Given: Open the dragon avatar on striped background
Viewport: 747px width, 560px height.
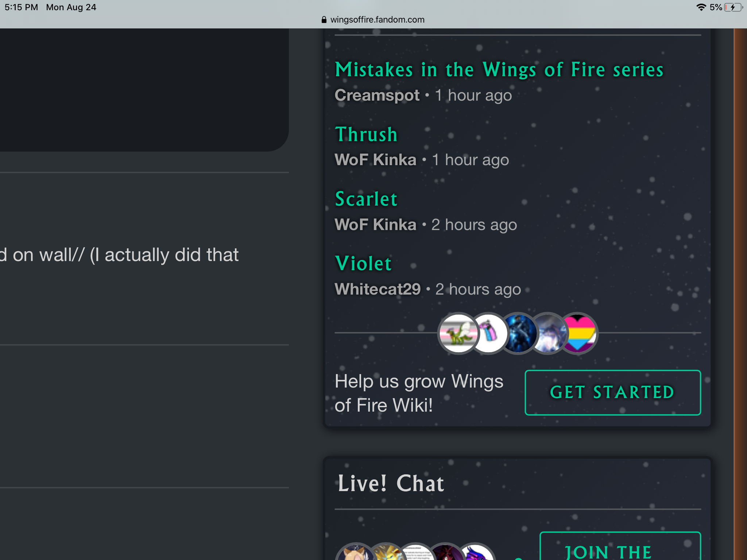Looking at the screenshot, I should [x=458, y=333].
